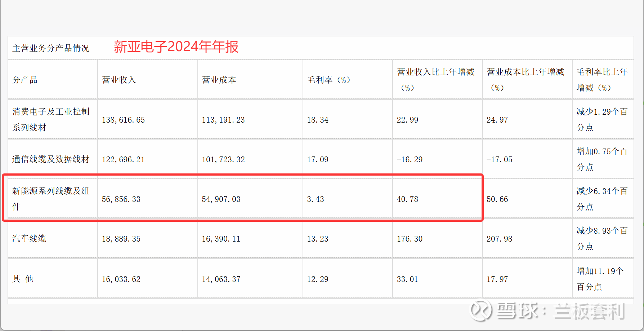Select revenue value 138,616.65
The height and width of the screenshot is (331, 644).
pyautogui.click(x=123, y=120)
